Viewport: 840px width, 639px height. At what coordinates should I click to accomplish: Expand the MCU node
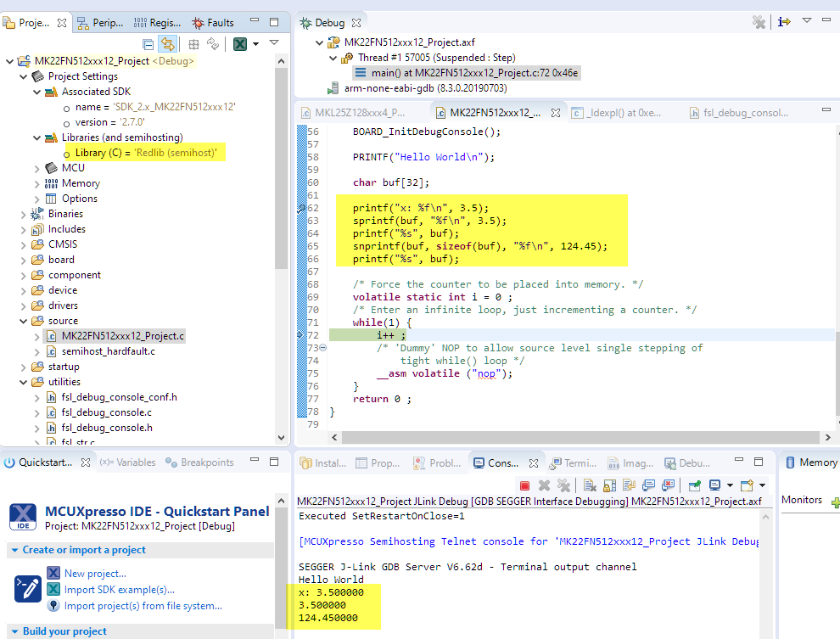tap(36, 168)
